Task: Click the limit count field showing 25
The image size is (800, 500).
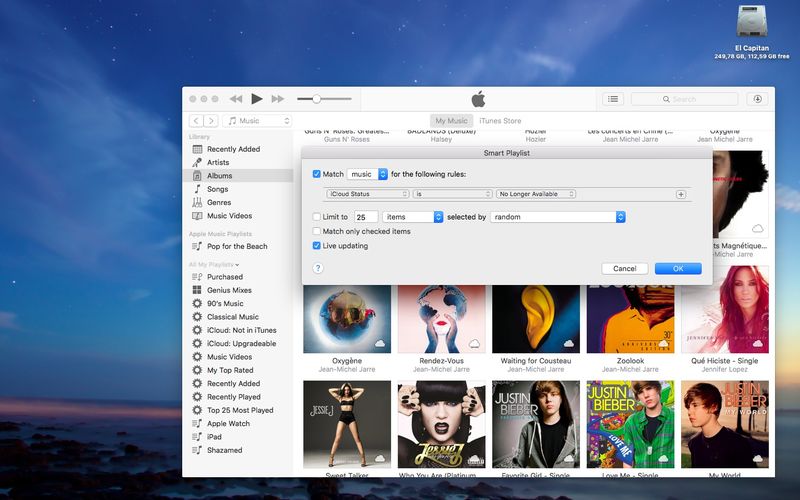Action: pyautogui.click(x=366, y=217)
